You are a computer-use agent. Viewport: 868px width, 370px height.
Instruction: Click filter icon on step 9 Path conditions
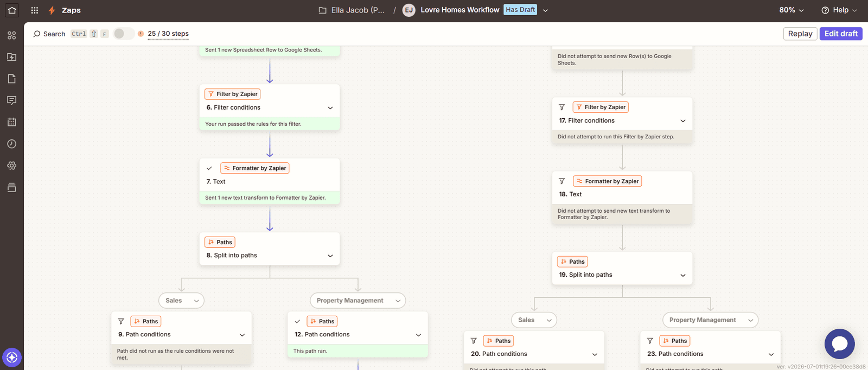coord(121,321)
